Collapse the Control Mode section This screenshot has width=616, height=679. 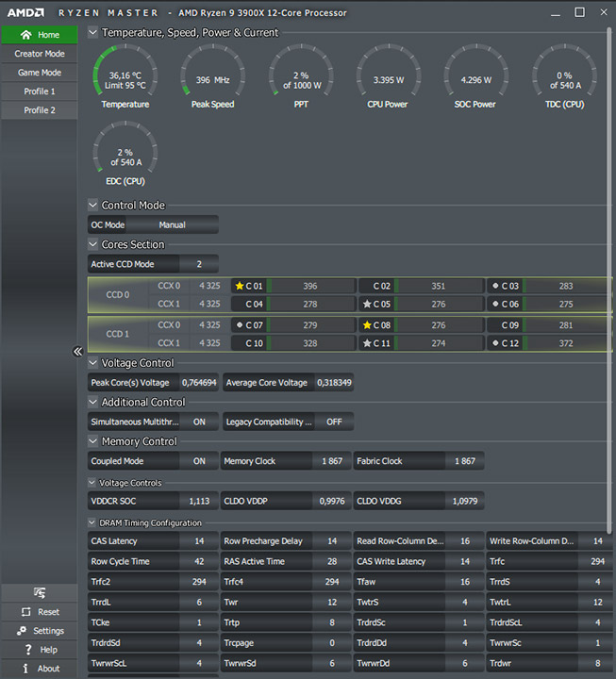(x=92, y=205)
